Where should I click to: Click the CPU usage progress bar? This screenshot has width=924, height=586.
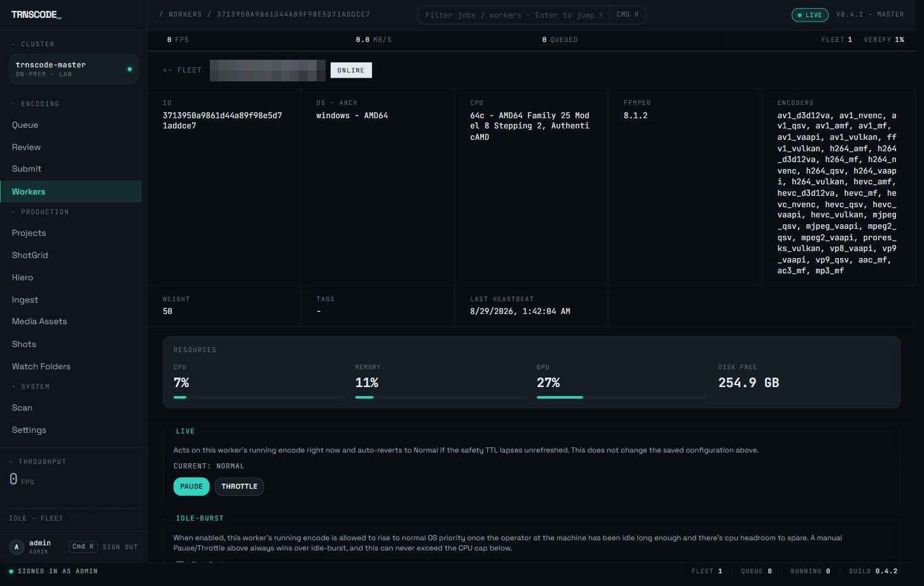(x=259, y=397)
